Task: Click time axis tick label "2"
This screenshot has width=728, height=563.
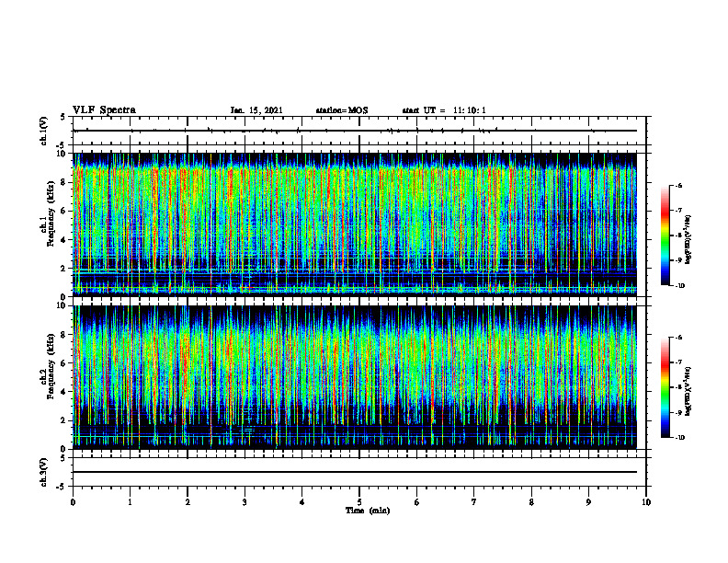Action: point(188,502)
